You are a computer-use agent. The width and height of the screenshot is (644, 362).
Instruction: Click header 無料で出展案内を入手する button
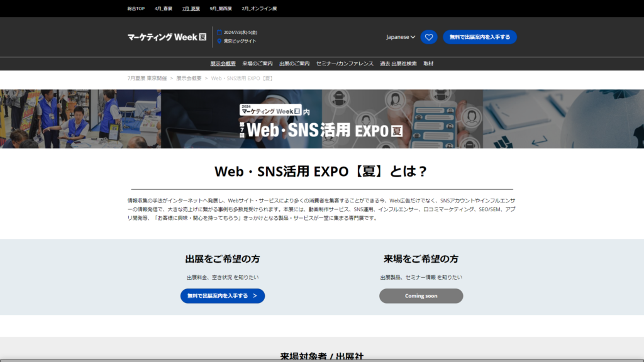[x=480, y=37]
